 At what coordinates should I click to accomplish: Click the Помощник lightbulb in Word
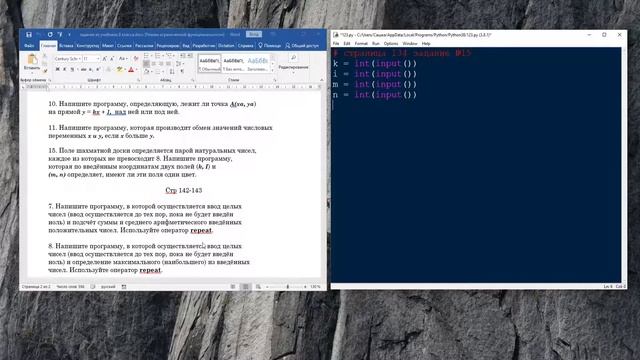tap(270, 46)
